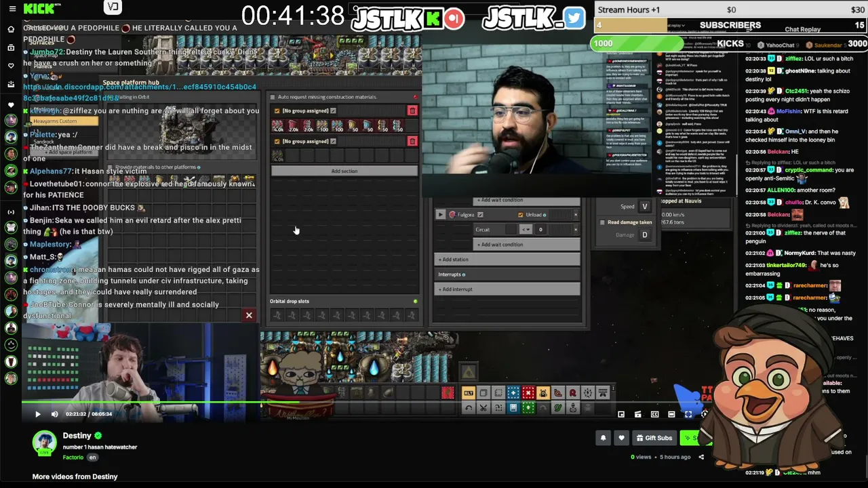This screenshot has width=868, height=488.
Task: Toggle closed captions on the player
Action: click(x=654, y=414)
